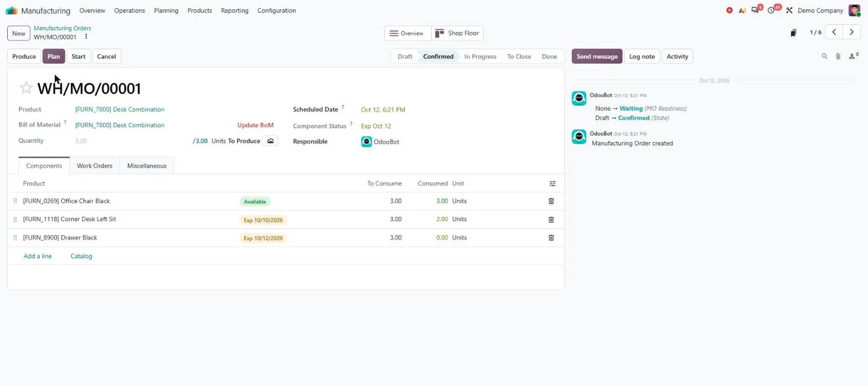Open the Manufacturing Orders breadcrumb link

pos(63,28)
